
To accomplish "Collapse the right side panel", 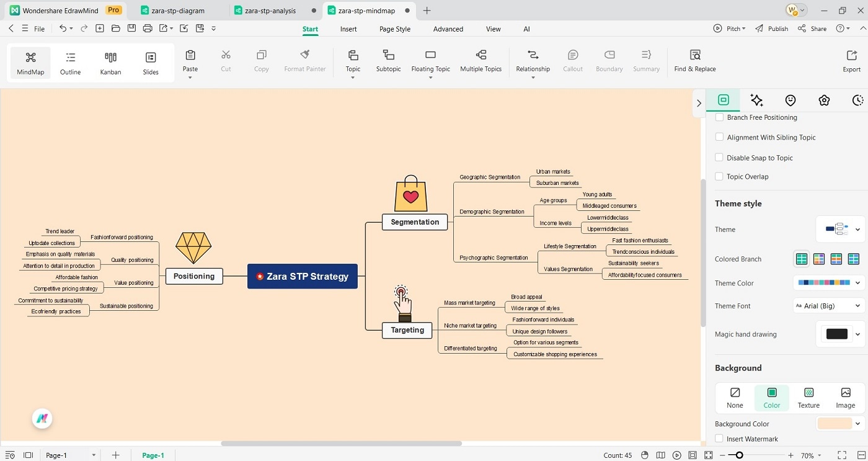I will coord(699,103).
